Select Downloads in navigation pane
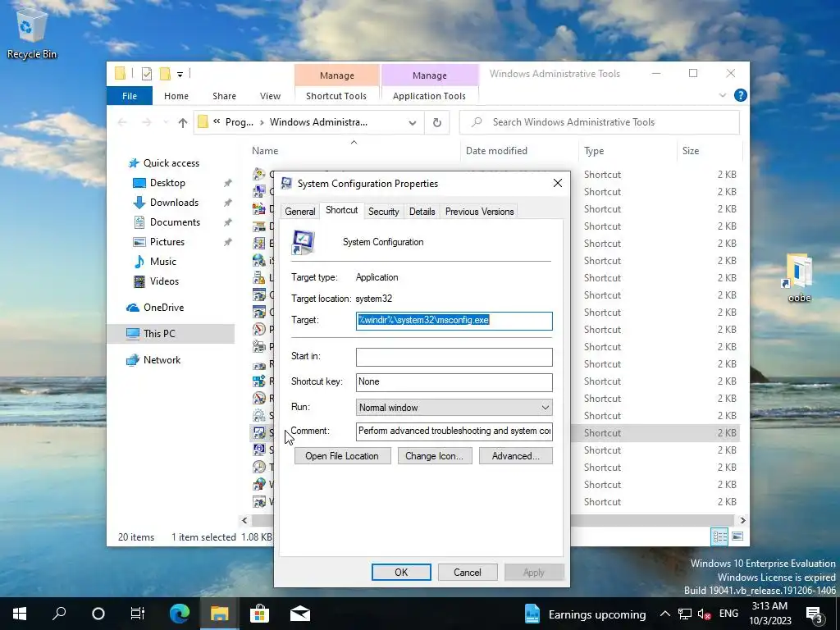 point(174,203)
